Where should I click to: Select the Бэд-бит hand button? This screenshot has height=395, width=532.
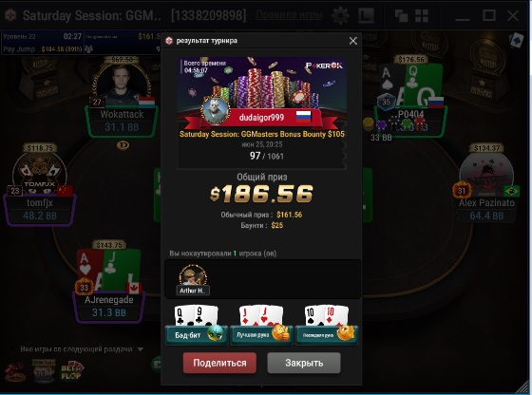[197, 335]
